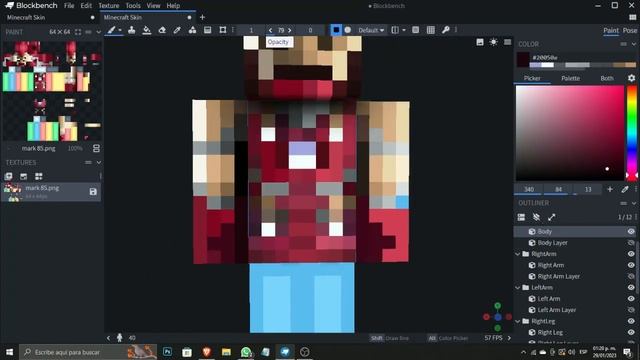Click the brush size field
Image resolution: width=640 pixels, height=360 pixels.
251,30
